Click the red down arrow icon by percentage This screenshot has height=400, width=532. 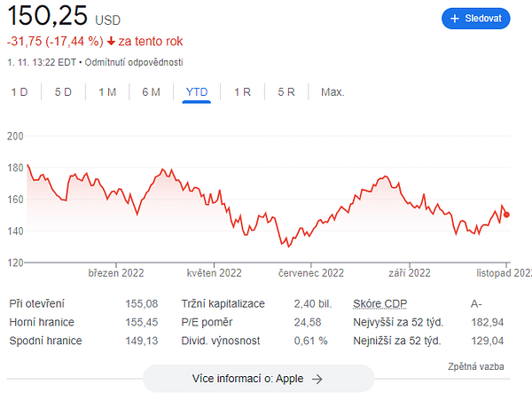(x=111, y=42)
